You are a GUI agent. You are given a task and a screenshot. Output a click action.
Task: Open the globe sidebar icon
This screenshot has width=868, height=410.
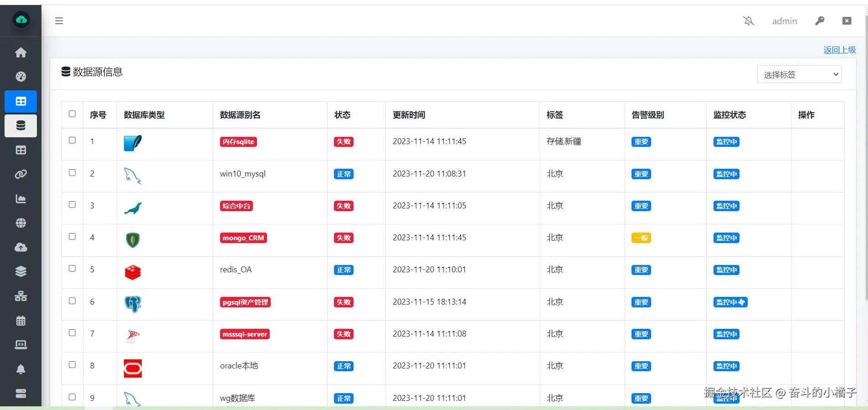(x=21, y=223)
